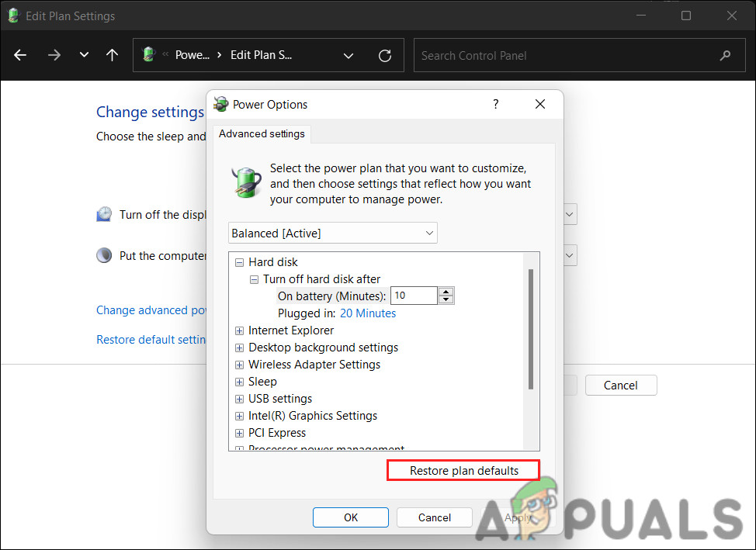Select the Advanced settings tab

[261, 133]
